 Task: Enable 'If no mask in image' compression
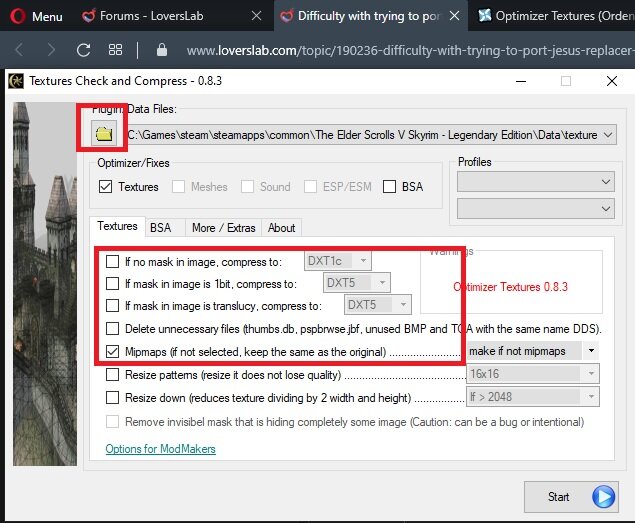(112, 261)
